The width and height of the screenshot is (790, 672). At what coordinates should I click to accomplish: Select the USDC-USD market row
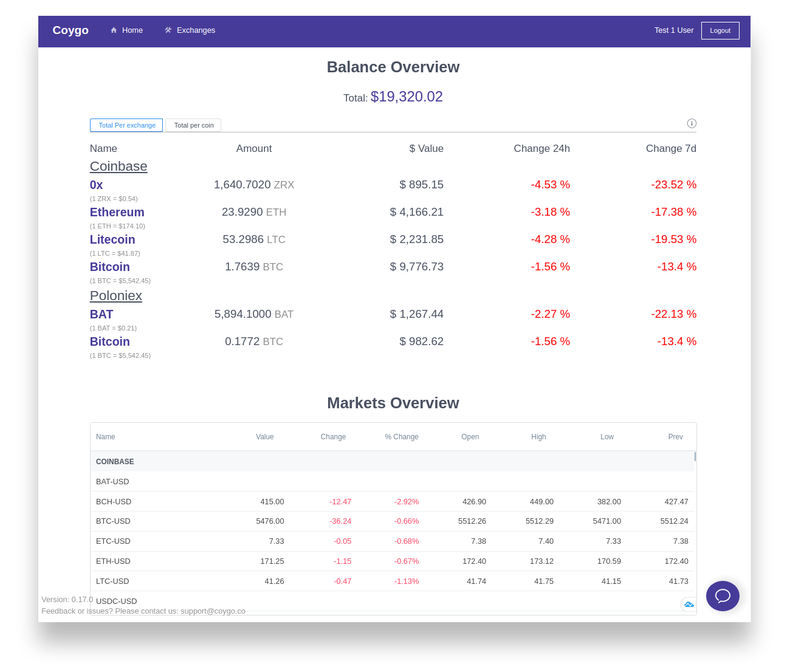click(392, 602)
